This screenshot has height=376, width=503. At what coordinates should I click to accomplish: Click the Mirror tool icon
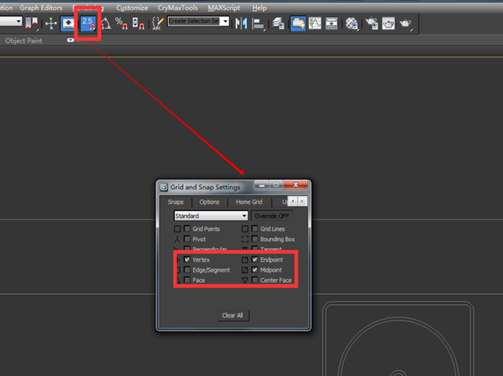coord(241,23)
